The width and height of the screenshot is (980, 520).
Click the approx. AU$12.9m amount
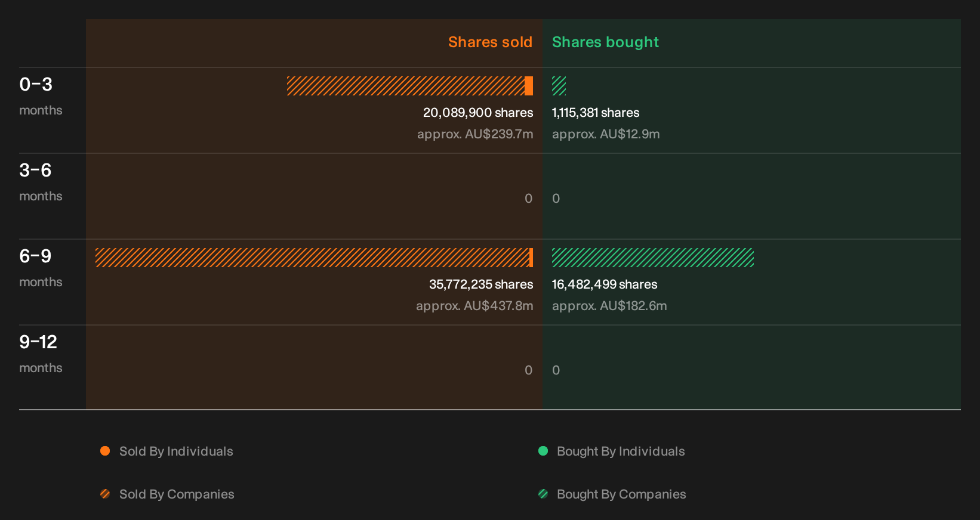point(606,134)
